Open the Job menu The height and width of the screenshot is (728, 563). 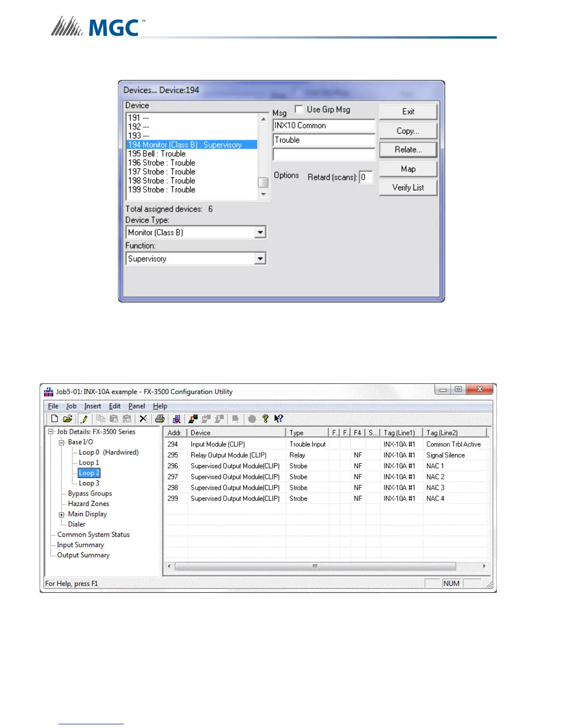pyautogui.click(x=71, y=406)
